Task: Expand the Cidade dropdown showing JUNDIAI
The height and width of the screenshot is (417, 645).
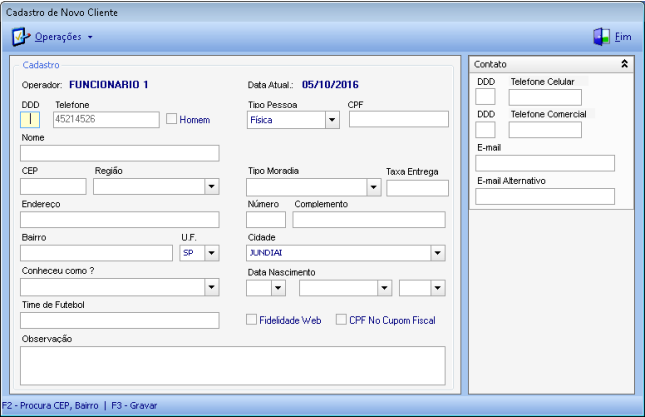Action: [438, 253]
